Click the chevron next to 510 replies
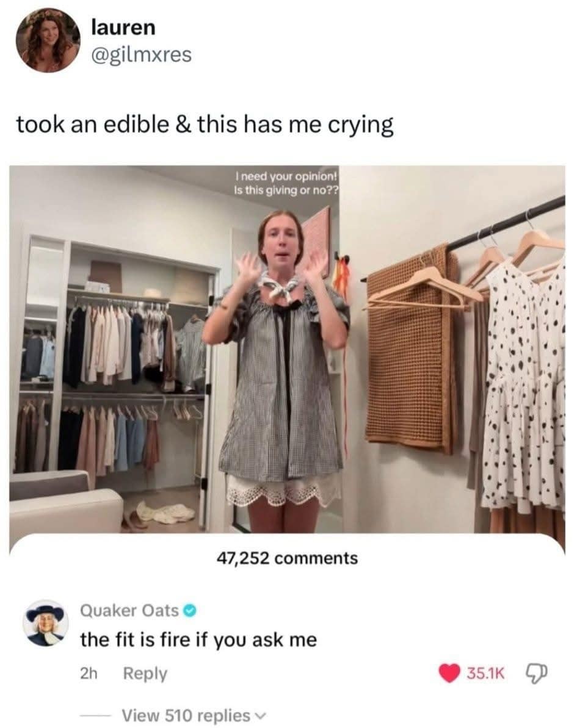Viewport: 577px width, 728px height. pyautogui.click(x=261, y=716)
